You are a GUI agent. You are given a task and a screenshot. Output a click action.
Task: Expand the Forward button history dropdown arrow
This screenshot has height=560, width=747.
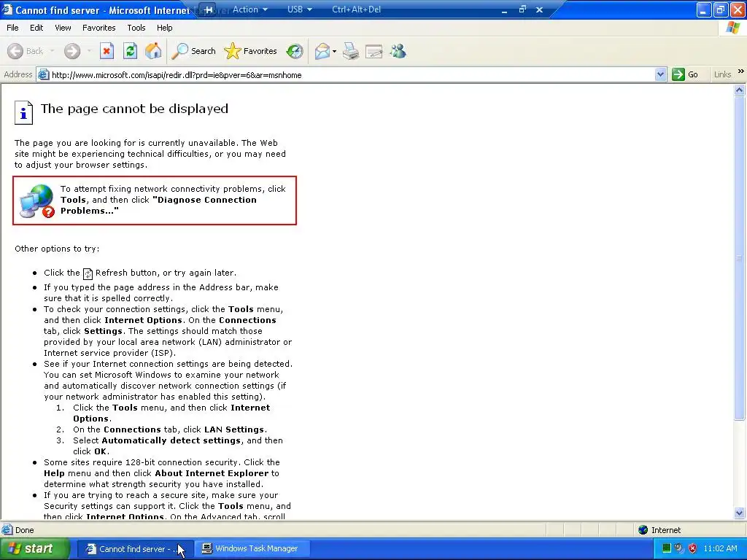point(89,51)
